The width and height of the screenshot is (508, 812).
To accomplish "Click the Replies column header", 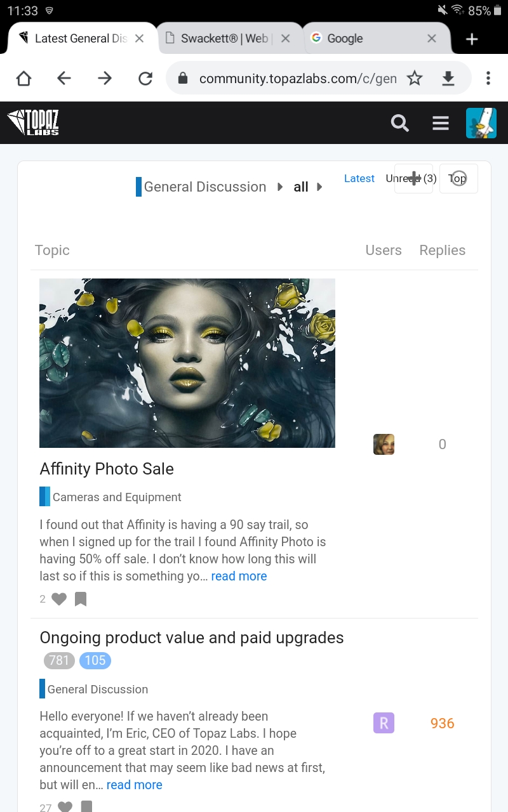I will pos(442,251).
